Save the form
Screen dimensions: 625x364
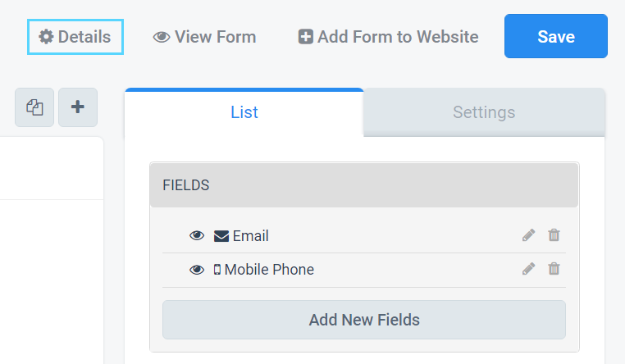(x=555, y=36)
